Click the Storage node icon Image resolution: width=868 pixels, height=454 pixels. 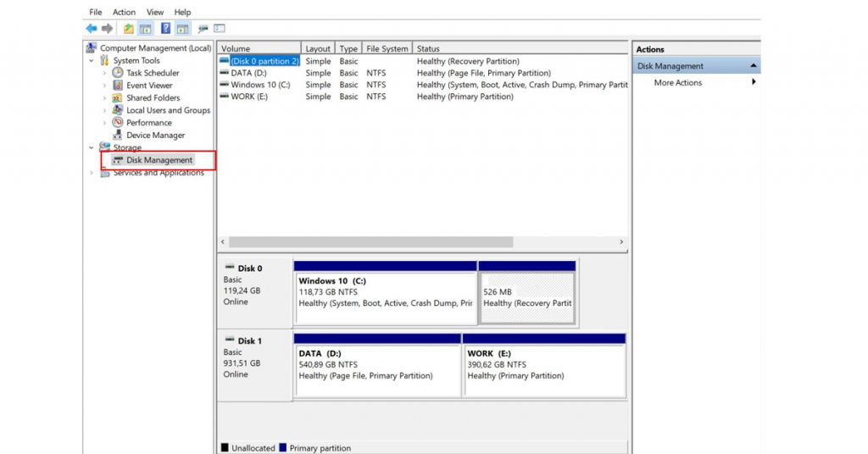(104, 147)
